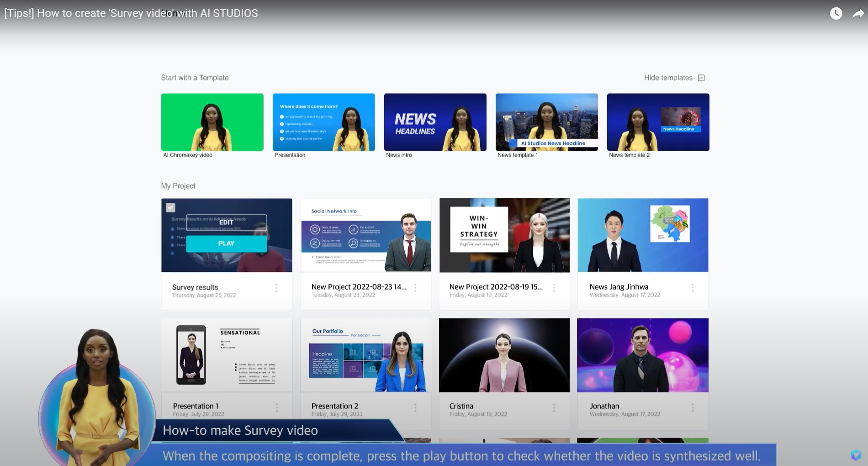The width and height of the screenshot is (868, 466).
Task: Click the Share arrow icon
Action: click(858, 14)
